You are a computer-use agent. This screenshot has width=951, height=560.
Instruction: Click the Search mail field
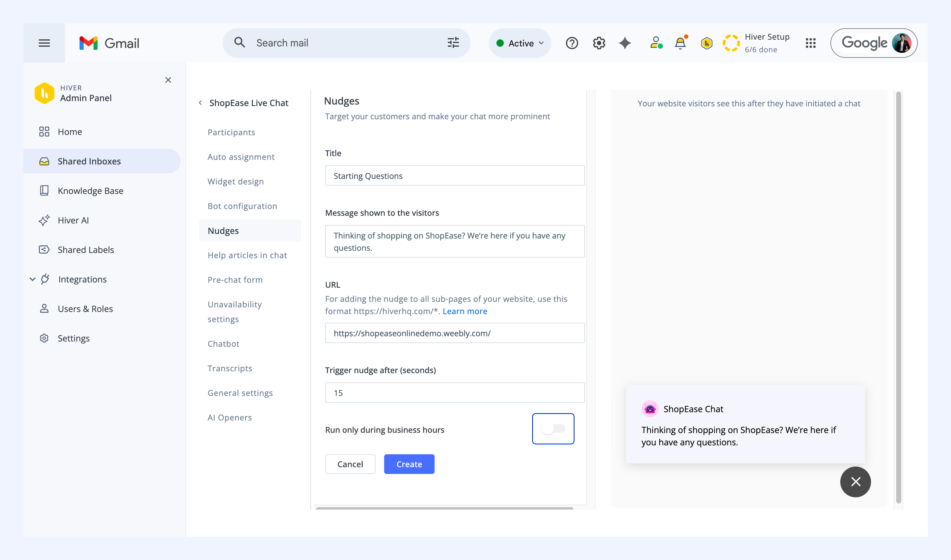(x=346, y=43)
